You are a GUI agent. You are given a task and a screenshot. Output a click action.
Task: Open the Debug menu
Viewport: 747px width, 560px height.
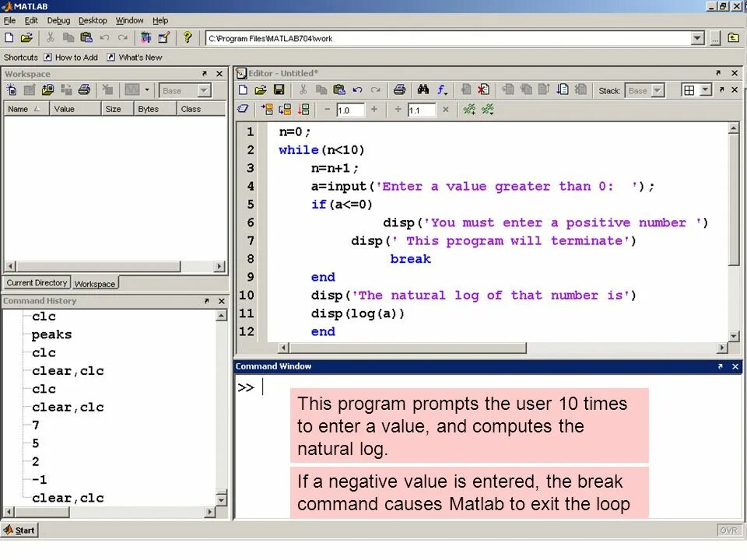(x=58, y=20)
